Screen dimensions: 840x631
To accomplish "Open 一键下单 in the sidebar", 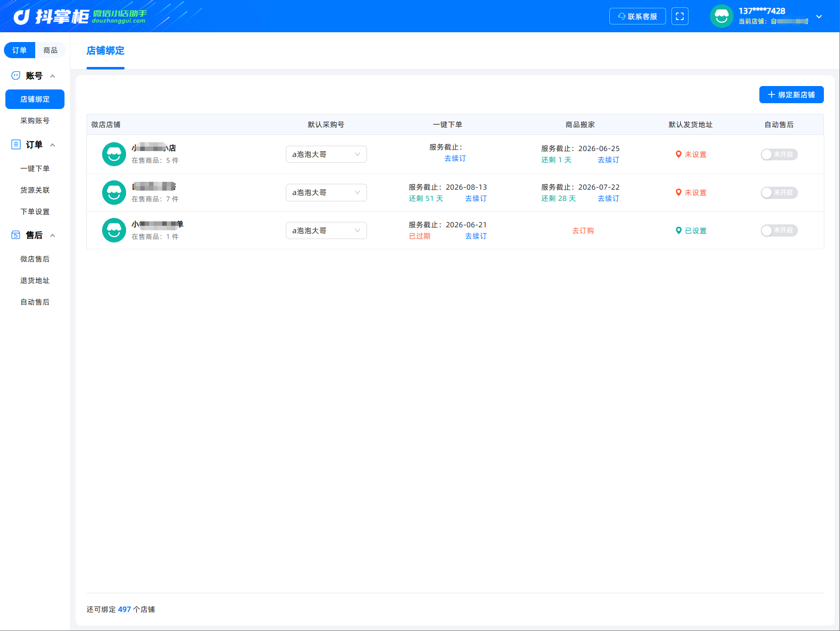I will (x=35, y=169).
